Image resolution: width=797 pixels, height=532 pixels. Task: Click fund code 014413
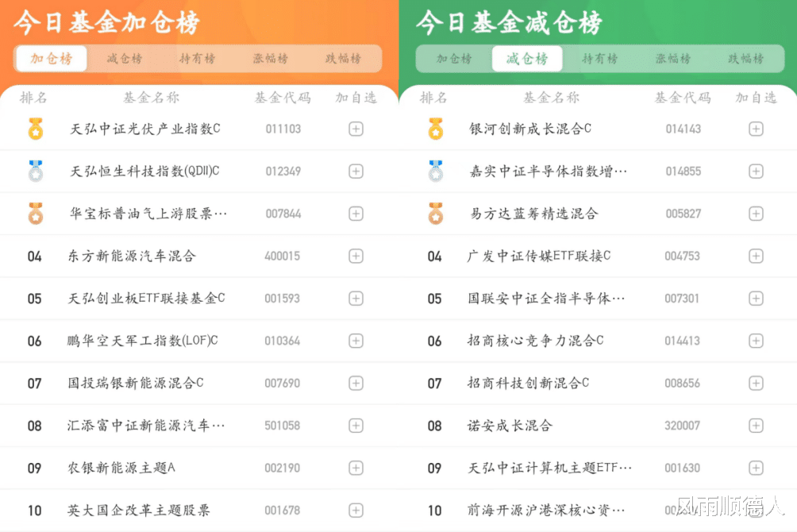point(682,341)
